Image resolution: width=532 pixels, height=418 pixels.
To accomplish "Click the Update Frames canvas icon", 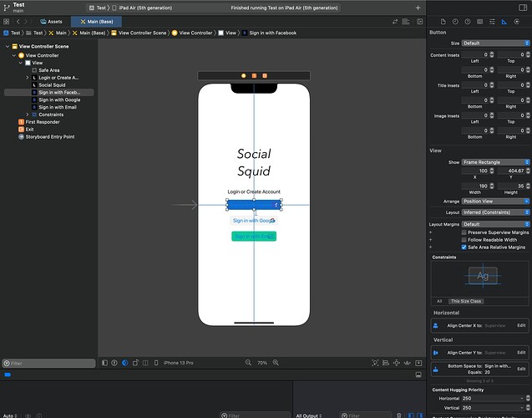I will click(x=375, y=363).
